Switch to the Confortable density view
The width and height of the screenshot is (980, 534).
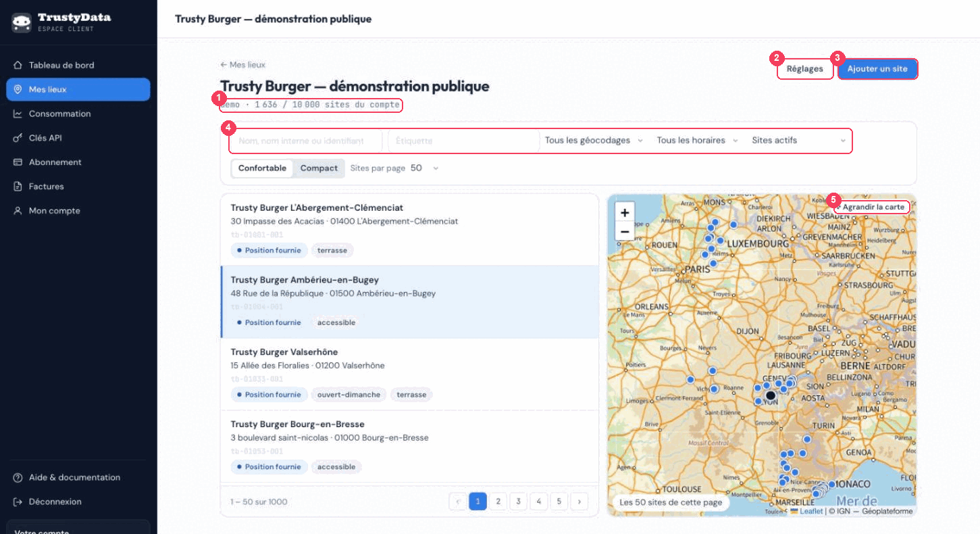click(x=262, y=168)
